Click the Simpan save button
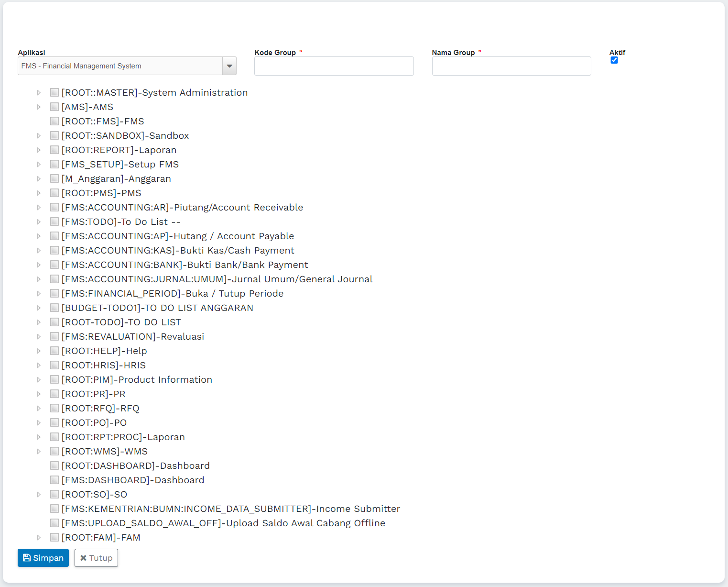Image resolution: width=728 pixels, height=587 pixels. [x=43, y=558]
